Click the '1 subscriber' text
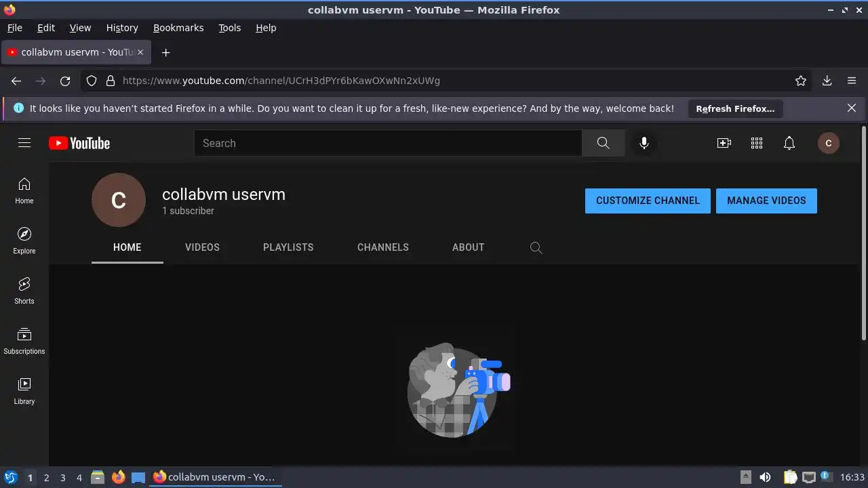 pyautogui.click(x=188, y=211)
